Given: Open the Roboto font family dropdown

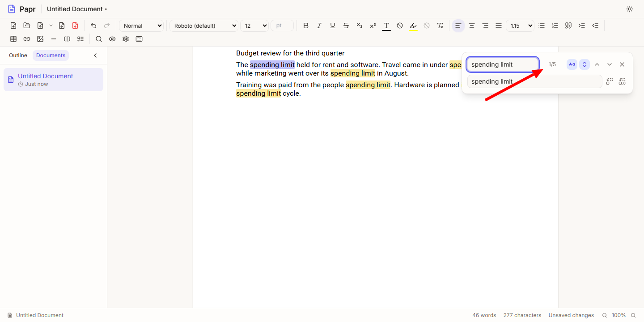Looking at the screenshot, I should [204, 25].
